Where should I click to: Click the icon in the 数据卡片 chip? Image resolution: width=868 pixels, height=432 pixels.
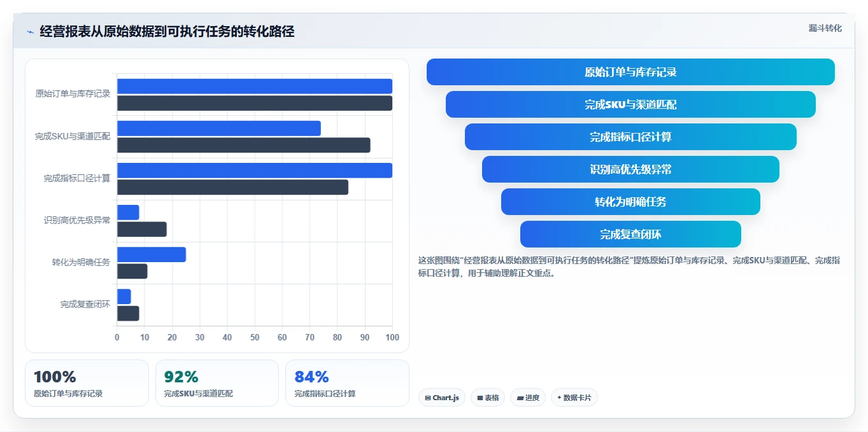(x=559, y=398)
